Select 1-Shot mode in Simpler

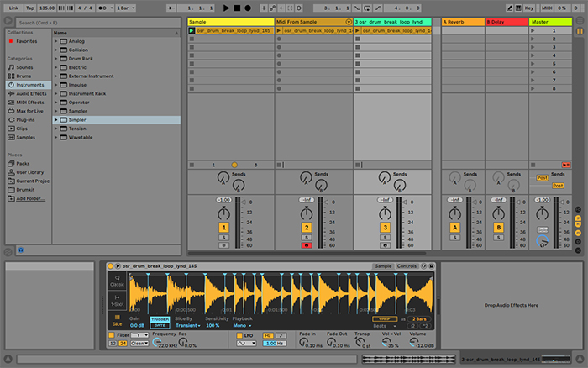click(117, 301)
